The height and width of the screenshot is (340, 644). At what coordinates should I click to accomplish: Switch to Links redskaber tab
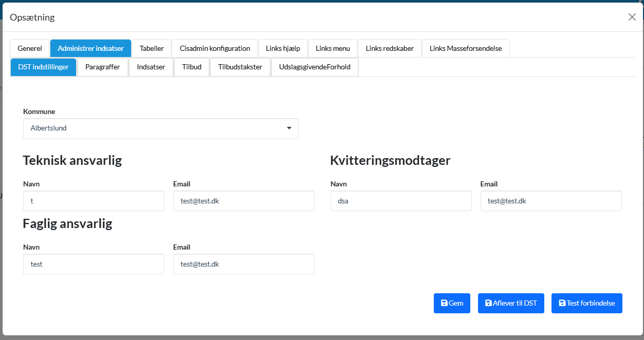click(x=390, y=48)
